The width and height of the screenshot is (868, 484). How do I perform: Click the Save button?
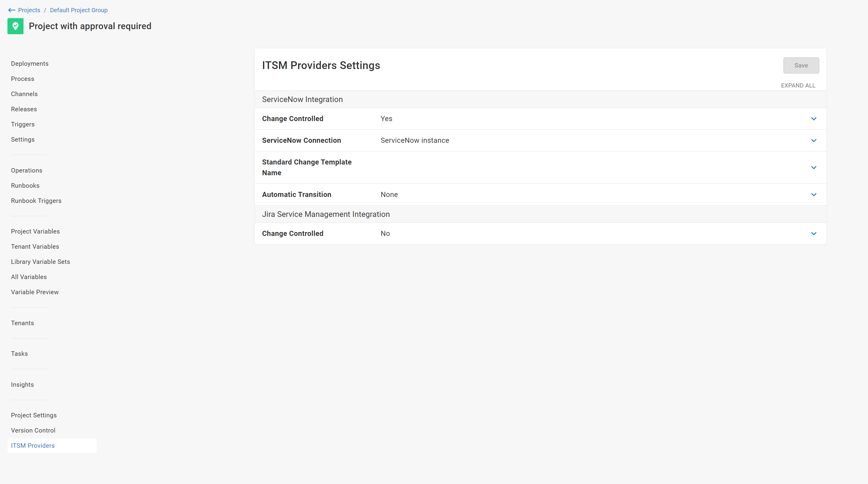[801, 65]
